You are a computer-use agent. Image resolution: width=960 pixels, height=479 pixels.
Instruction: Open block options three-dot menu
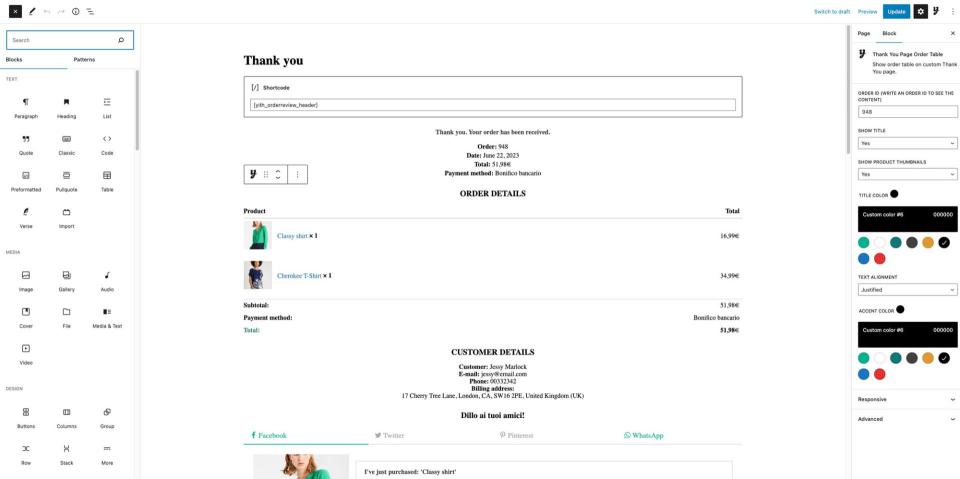(x=298, y=175)
